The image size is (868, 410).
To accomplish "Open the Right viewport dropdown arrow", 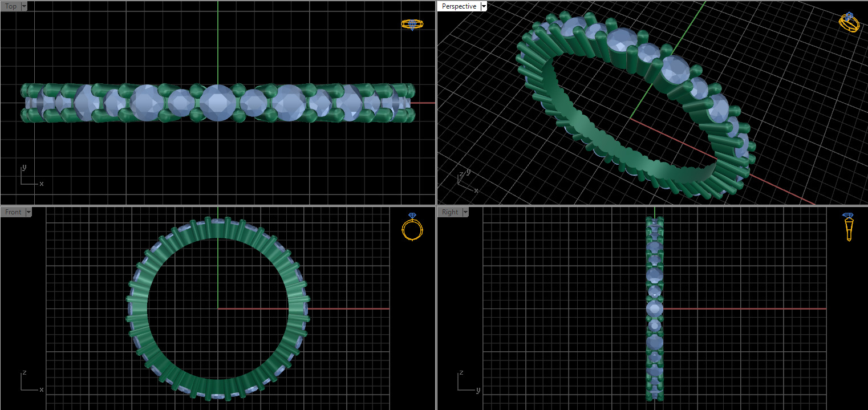I will [465, 212].
